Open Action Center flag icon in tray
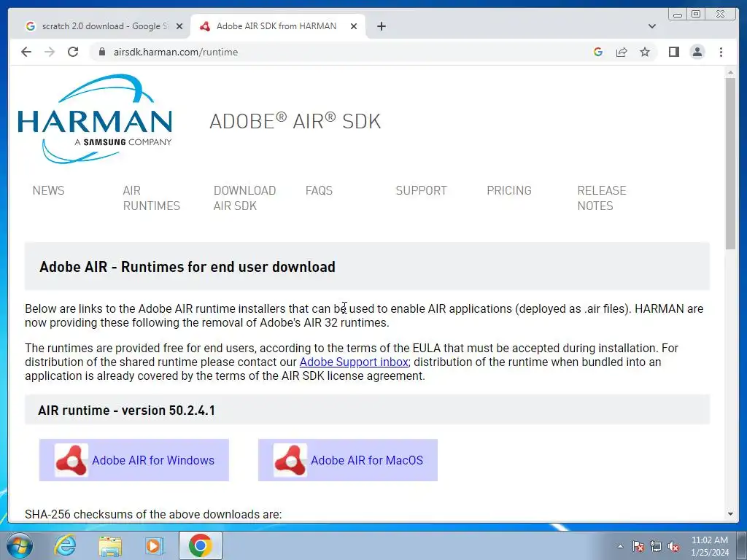The width and height of the screenshot is (747, 560). (638, 546)
